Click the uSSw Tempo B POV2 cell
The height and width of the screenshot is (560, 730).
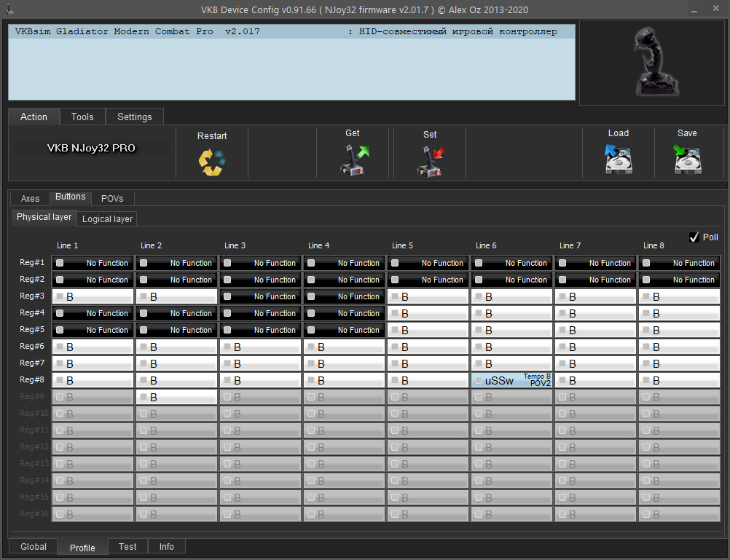point(511,380)
